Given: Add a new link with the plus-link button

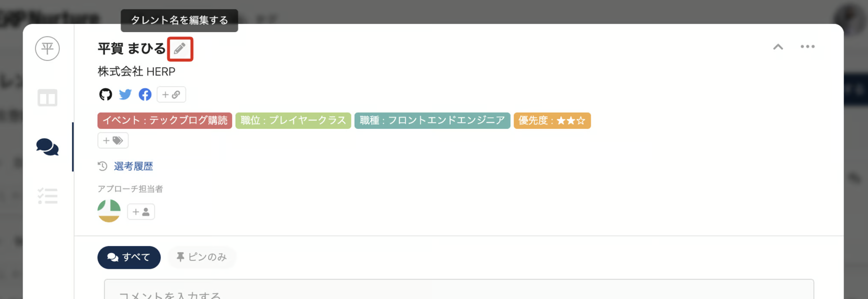Looking at the screenshot, I should (171, 94).
